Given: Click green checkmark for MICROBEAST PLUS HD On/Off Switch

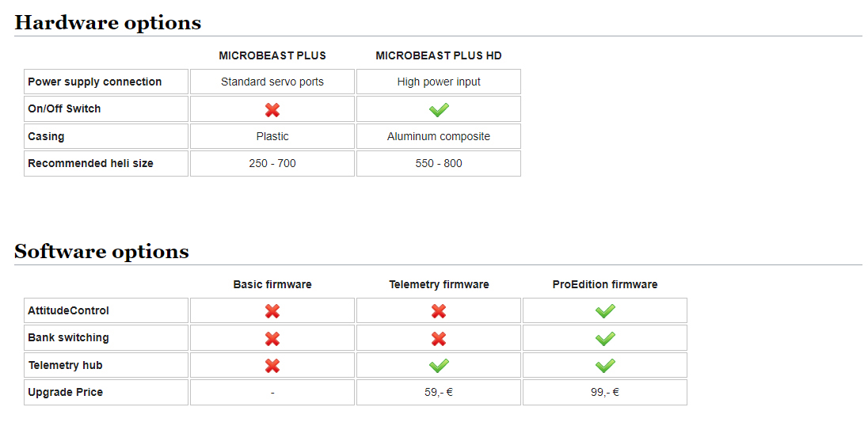Looking at the screenshot, I should 439,109.
